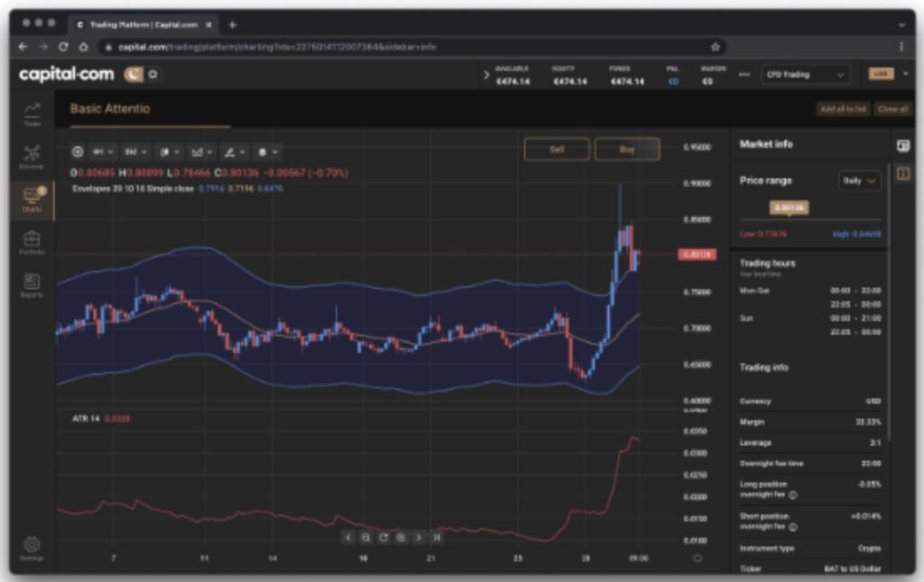Screen dimensions: 924x582
Task: Open the Daily price range dropdown
Action: pyautogui.click(x=859, y=180)
